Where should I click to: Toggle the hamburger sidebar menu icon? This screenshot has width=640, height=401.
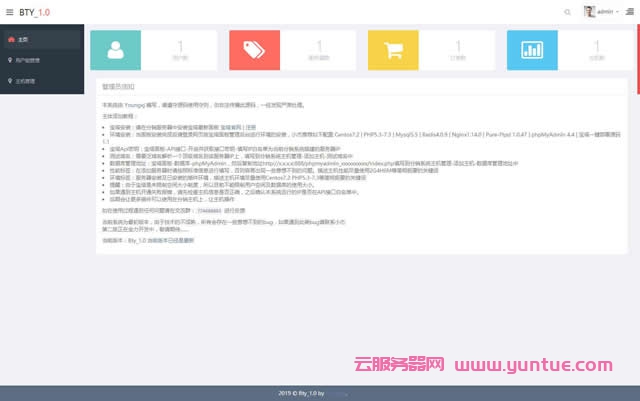click(x=8, y=11)
